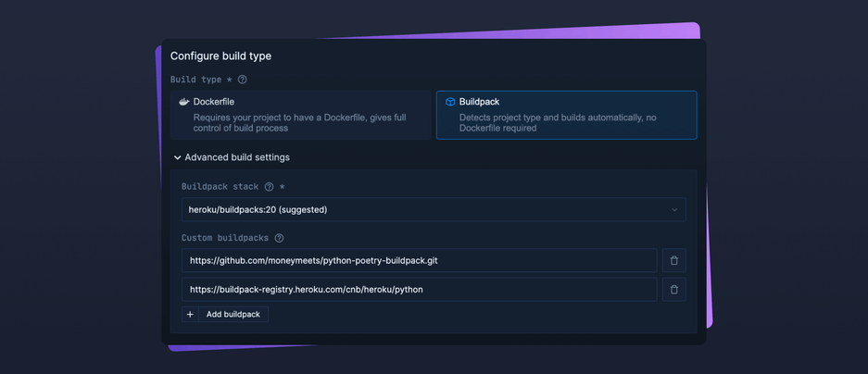This screenshot has height=374, width=868.
Task: Click the Dockerfile description text
Action: coord(299,123)
